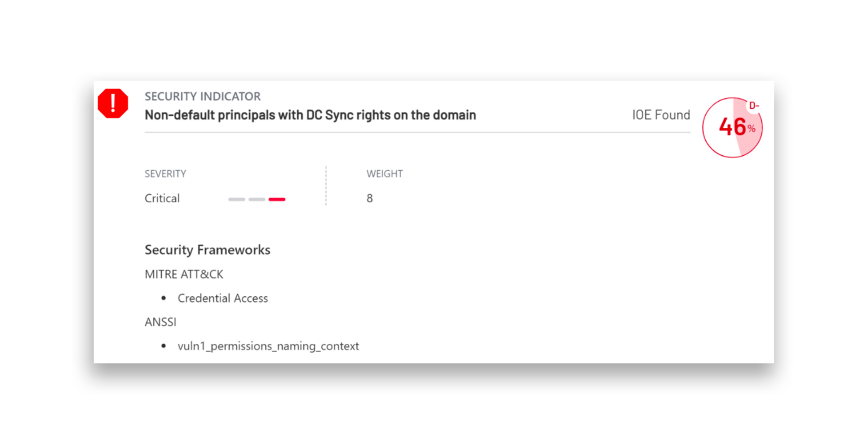Select the vuln1_permissions_naming_context list item
Viewport: 868px width, 444px height.
tap(268, 346)
